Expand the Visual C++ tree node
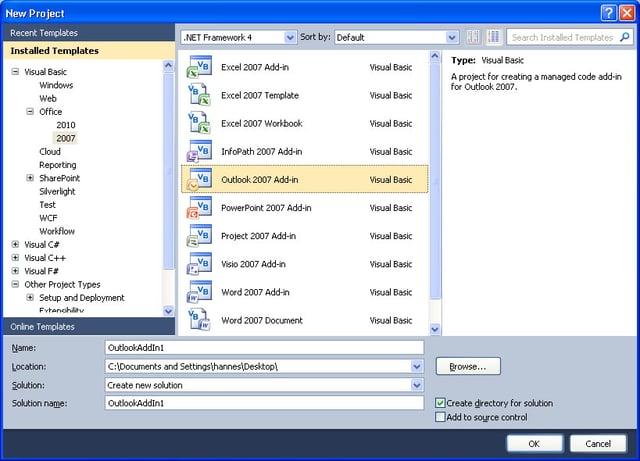 [x=15, y=258]
